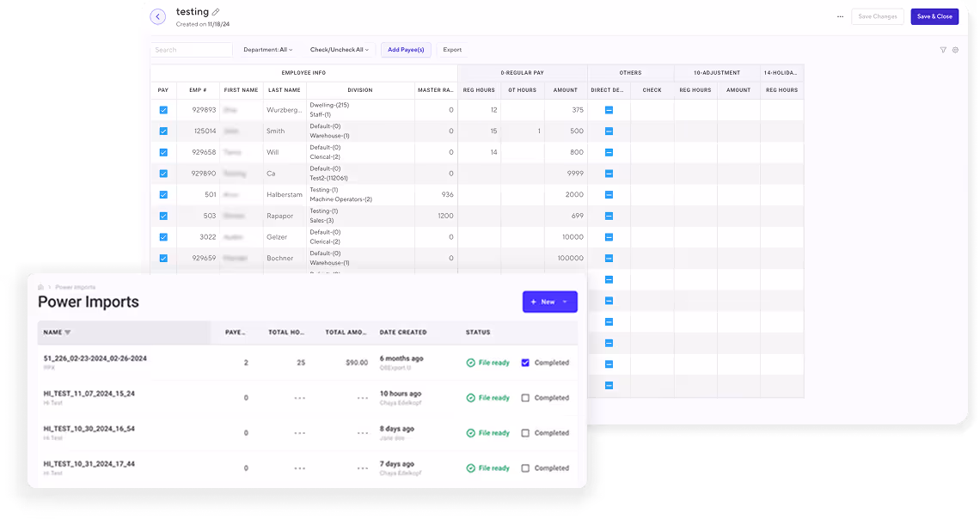The width and height of the screenshot is (980, 519).
Task: Sort imports by STATUS header
Action: pos(478,333)
